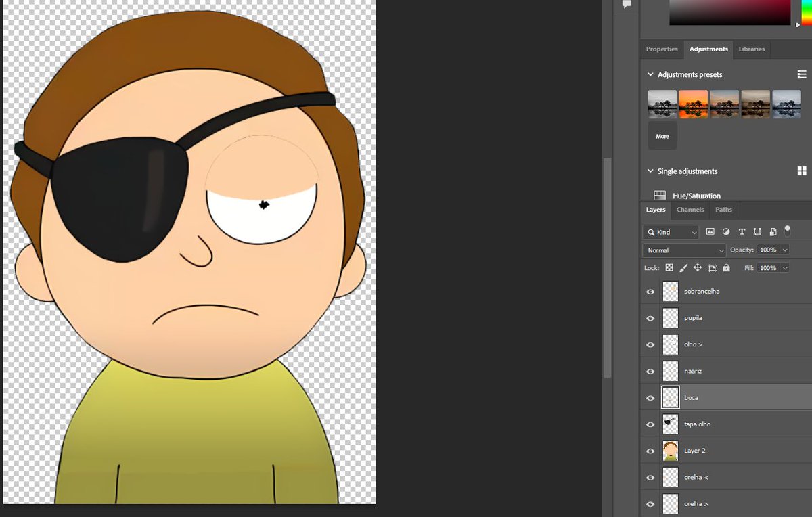Switch single adjustments to grid view icon
The image size is (812, 517).
[x=802, y=171]
